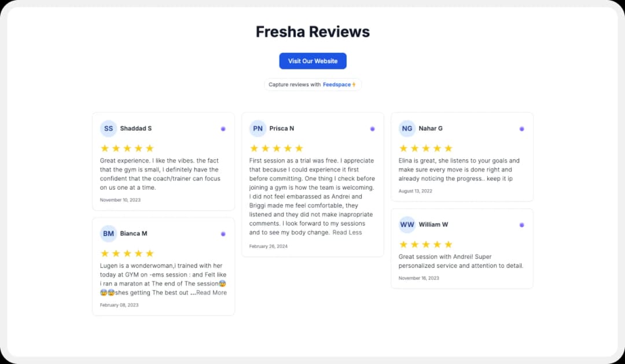The height and width of the screenshot is (364, 625).
Task: Collapse Prisca N's review using Read Less
Action: 348,232
